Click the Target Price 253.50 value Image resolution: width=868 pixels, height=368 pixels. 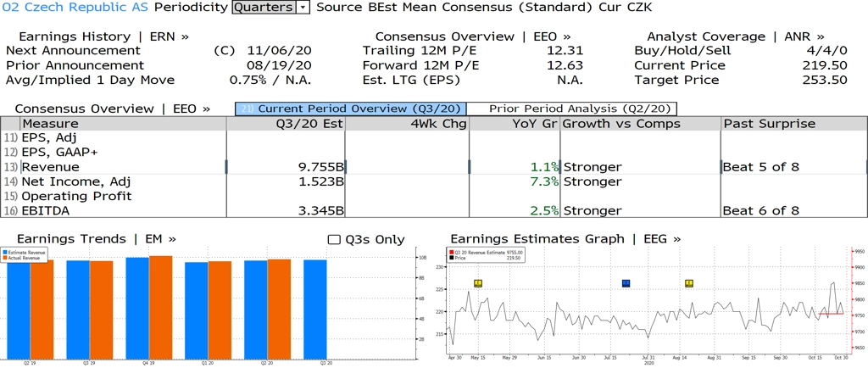tap(825, 80)
